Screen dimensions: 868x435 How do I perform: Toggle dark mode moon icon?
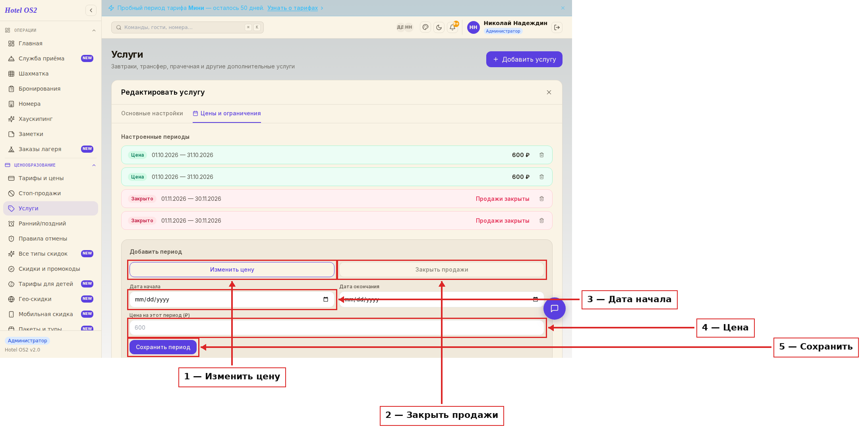click(x=439, y=27)
